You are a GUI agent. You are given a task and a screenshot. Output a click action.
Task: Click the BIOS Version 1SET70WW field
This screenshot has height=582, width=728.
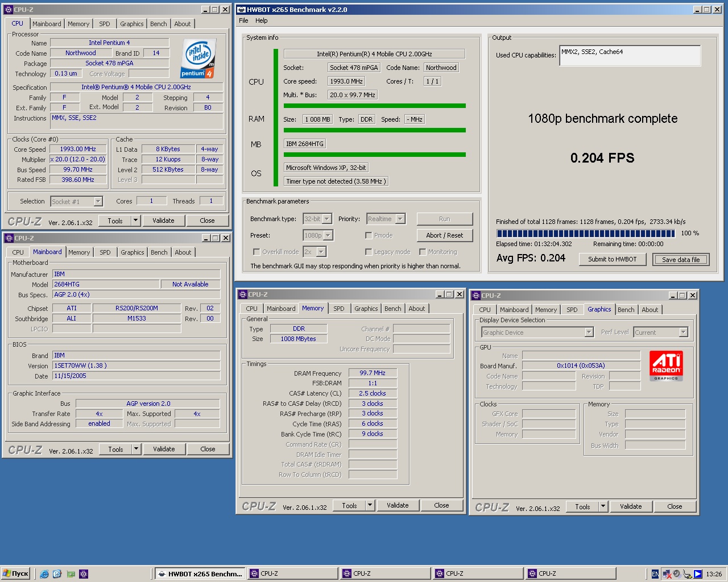[136, 365]
